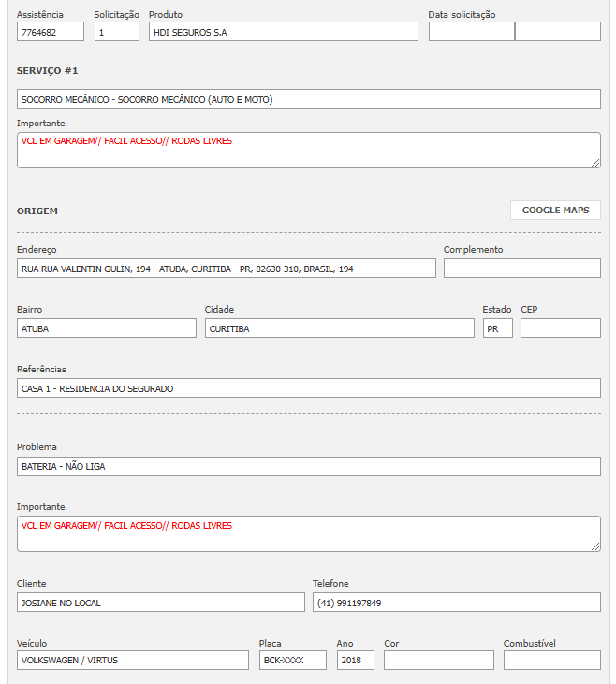
Task: Select the Solicitação field
Action: coord(117,32)
